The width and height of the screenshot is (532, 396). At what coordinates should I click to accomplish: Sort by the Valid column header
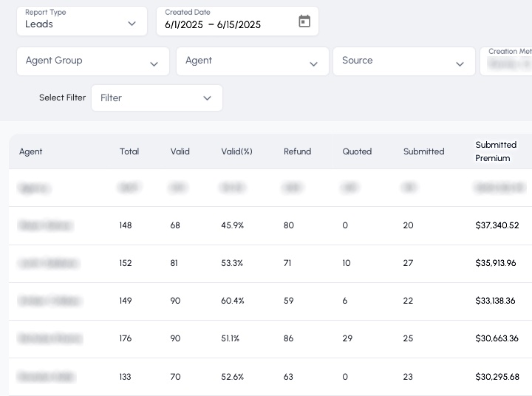180,151
